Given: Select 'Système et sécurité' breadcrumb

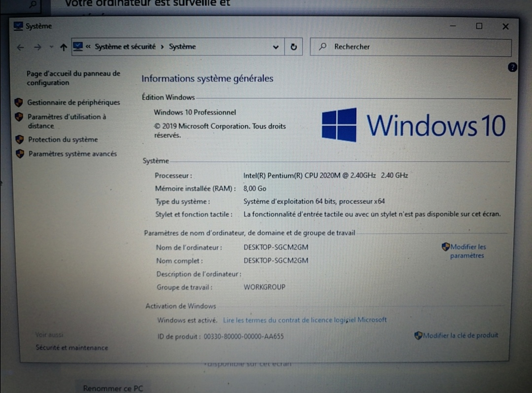Looking at the screenshot, I should [x=125, y=46].
